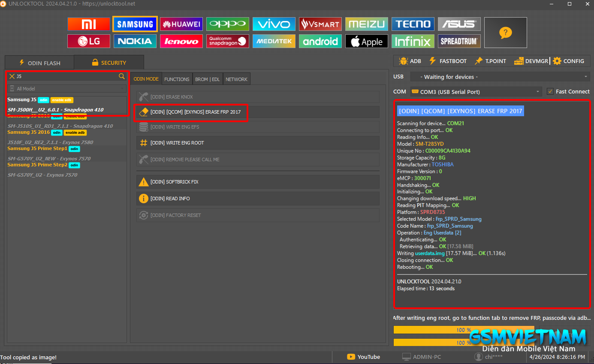Select the Infinix brand icon

tap(413, 41)
